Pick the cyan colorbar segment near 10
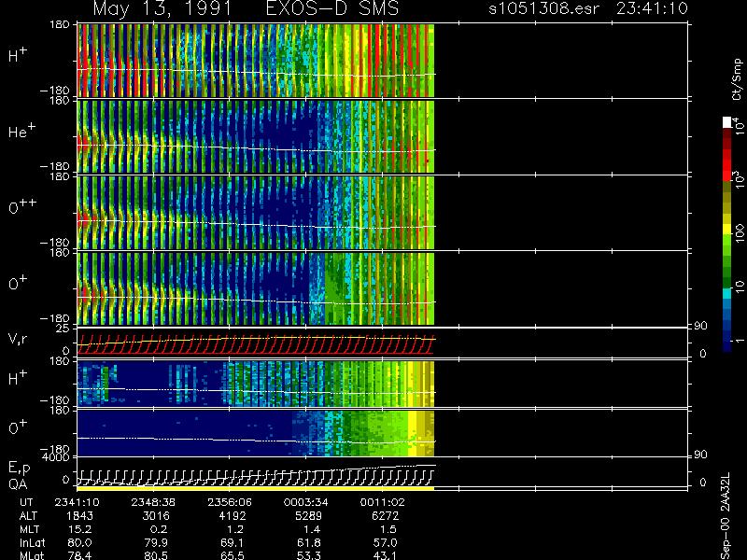 (x=727, y=293)
